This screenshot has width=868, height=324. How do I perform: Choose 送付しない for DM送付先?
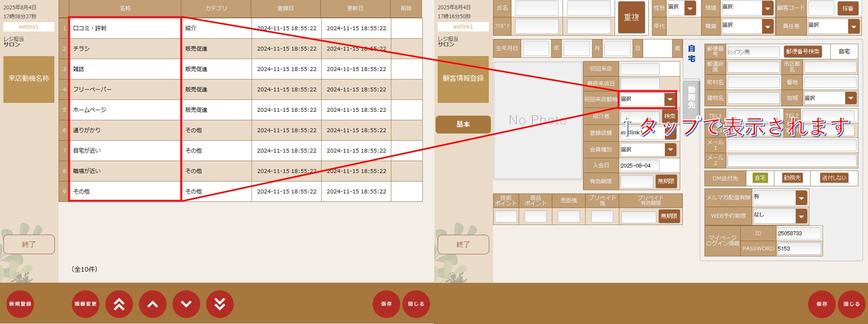[x=833, y=178]
